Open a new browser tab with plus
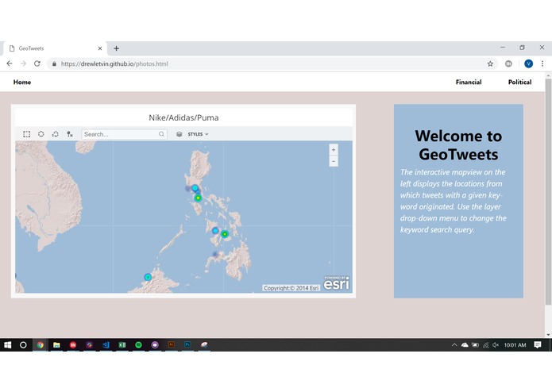Viewport: 552px width, 392px height. click(x=116, y=48)
